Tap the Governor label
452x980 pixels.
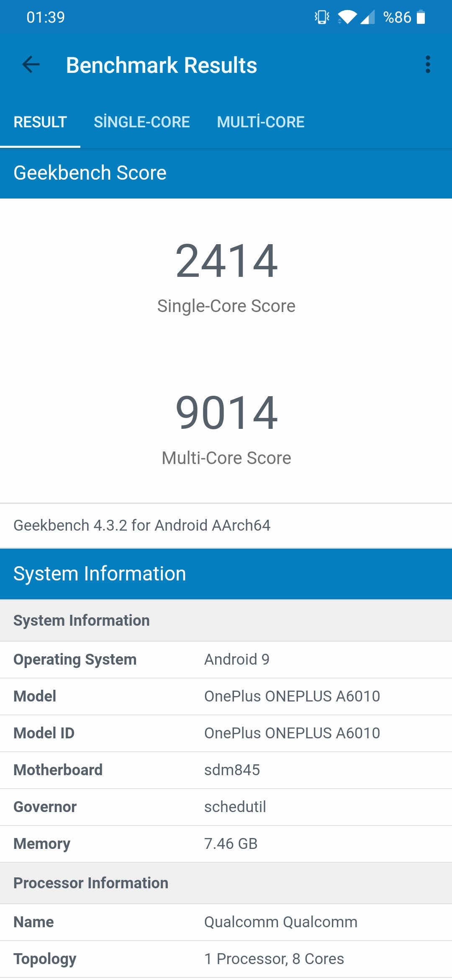(45, 807)
